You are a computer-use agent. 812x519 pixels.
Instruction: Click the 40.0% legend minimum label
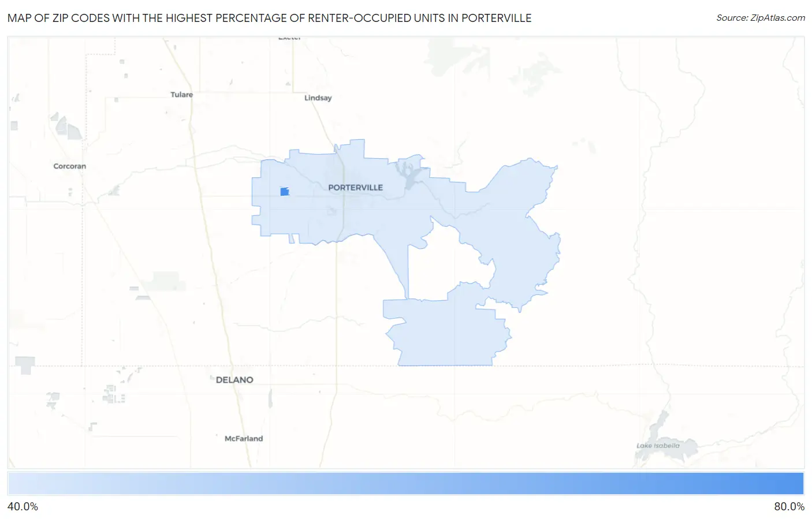[x=23, y=507]
